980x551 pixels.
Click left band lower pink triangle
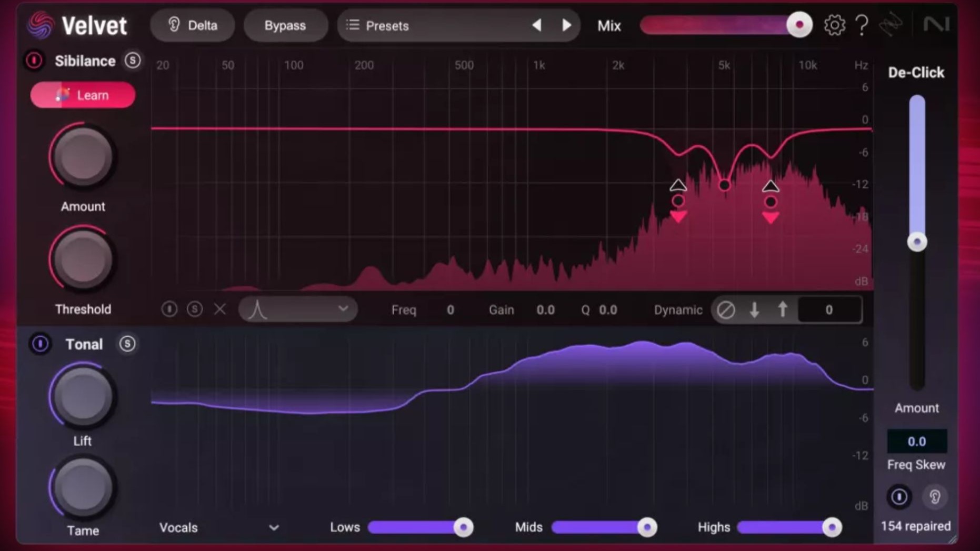(678, 216)
